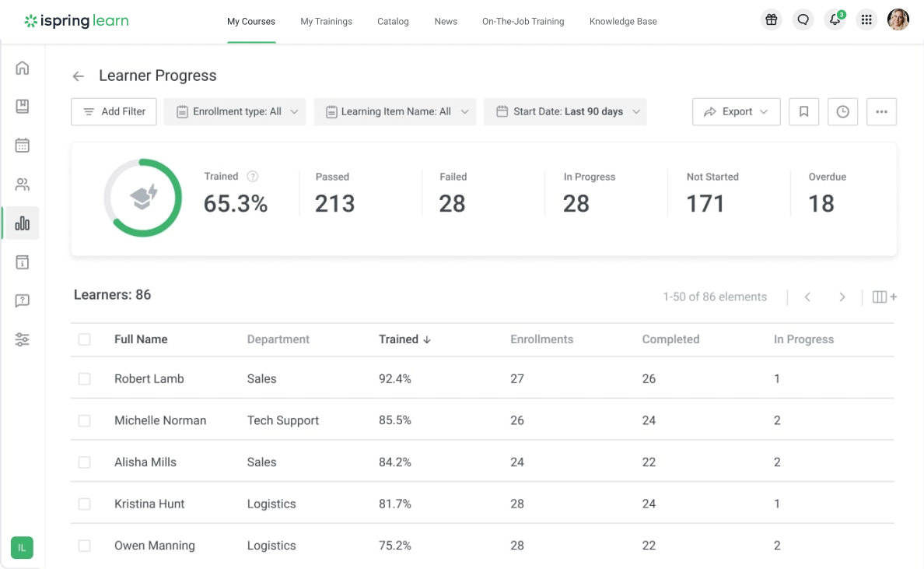
Task: Check the Michelle Norman row checkbox
Action: click(84, 421)
